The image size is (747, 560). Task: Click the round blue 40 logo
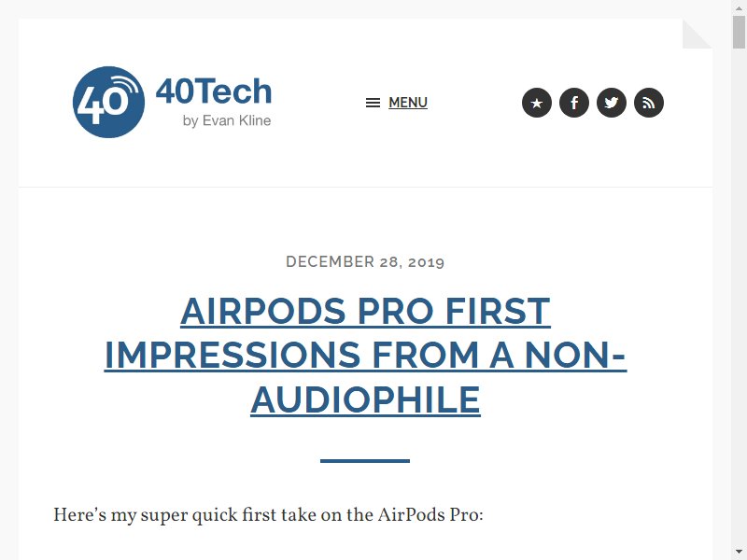(108, 103)
